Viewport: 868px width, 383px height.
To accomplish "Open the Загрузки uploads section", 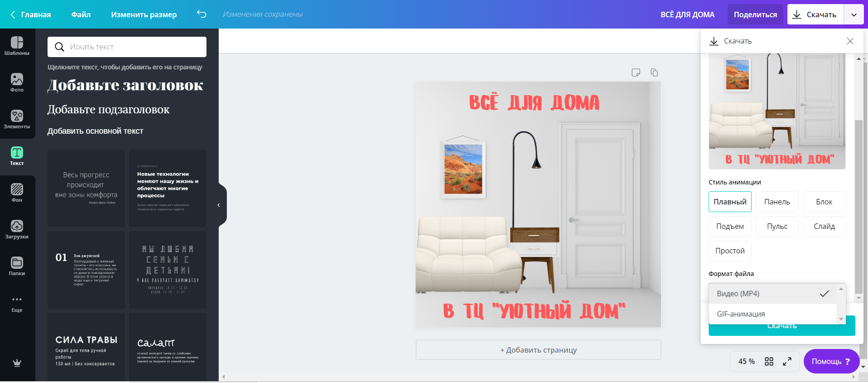I will (x=17, y=230).
